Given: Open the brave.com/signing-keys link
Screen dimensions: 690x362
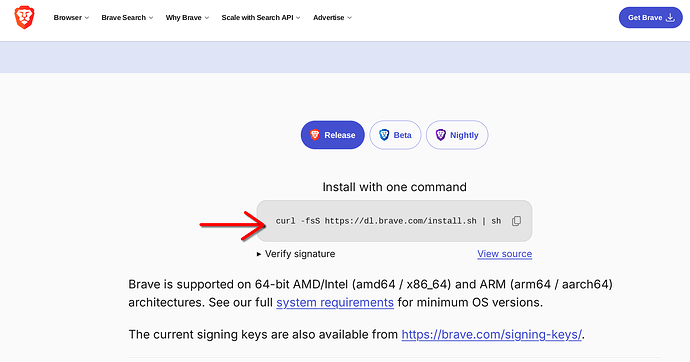Looking at the screenshot, I should tap(492, 335).
